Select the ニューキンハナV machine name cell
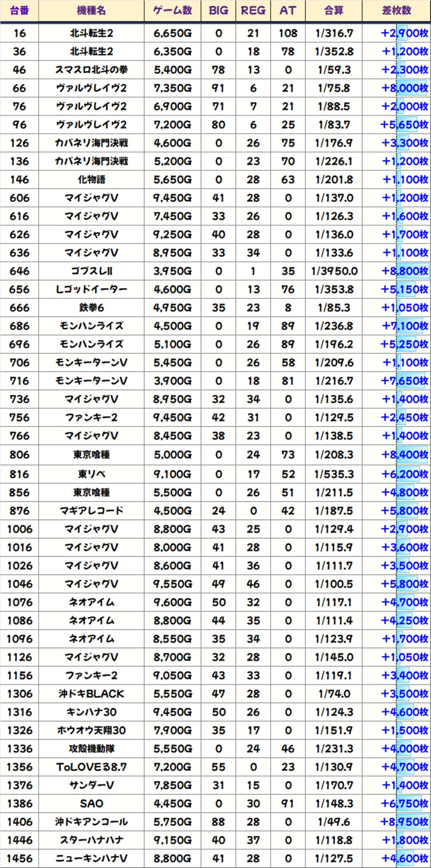Screen dimensions: 431x868 tap(91, 859)
